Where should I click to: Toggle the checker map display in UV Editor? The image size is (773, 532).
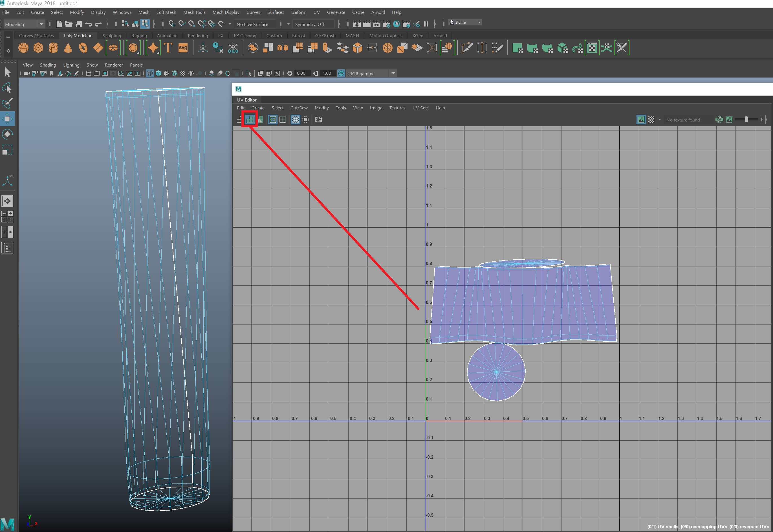point(651,120)
